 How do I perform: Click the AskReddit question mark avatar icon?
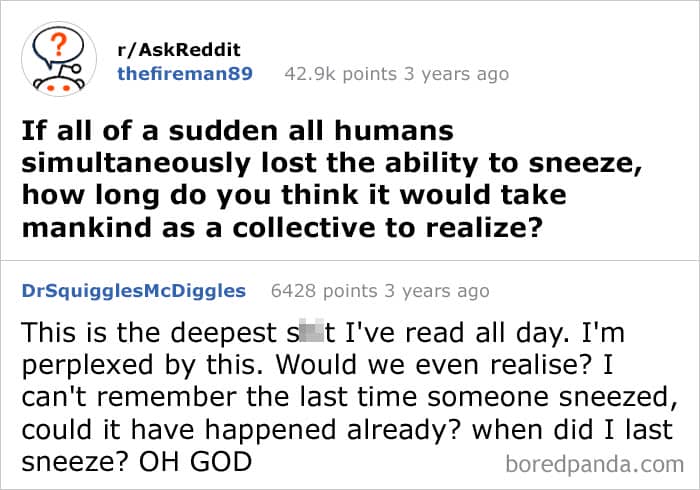[60, 60]
